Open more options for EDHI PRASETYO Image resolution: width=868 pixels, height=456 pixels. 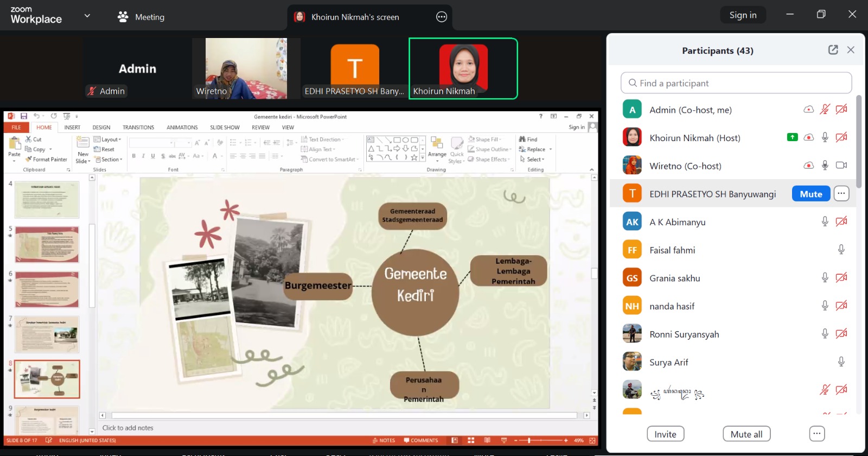[841, 194]
